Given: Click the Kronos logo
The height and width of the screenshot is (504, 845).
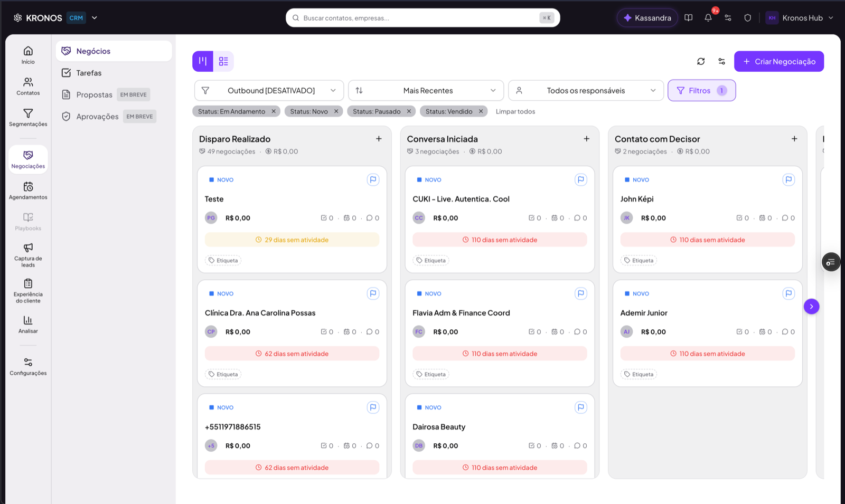Looking at the screenshot, I should [x=37, y=17].
